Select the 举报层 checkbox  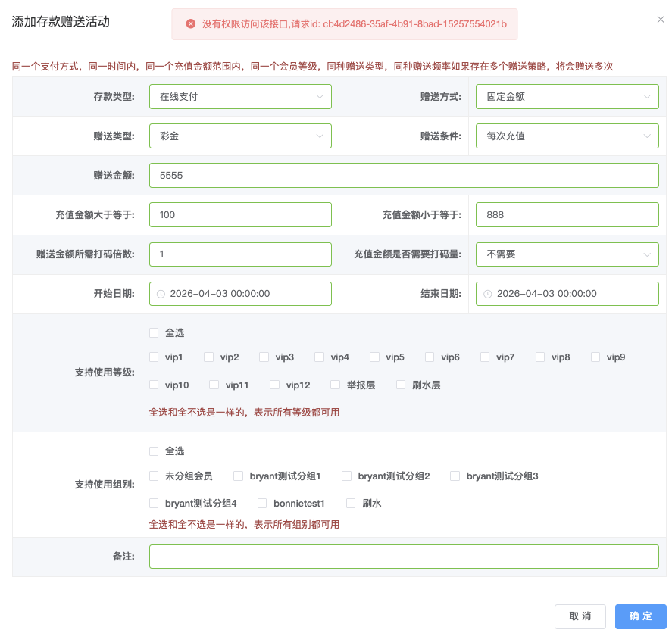tap(336, 385)
